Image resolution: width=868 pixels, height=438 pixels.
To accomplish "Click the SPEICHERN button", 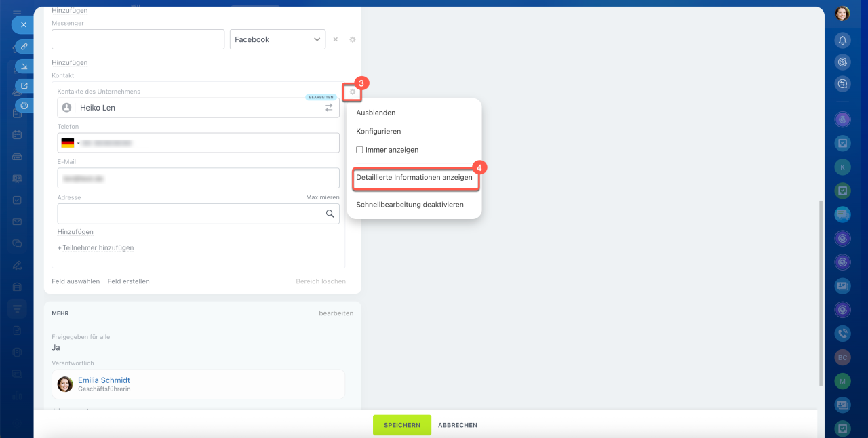I will (x=402, y=425).
